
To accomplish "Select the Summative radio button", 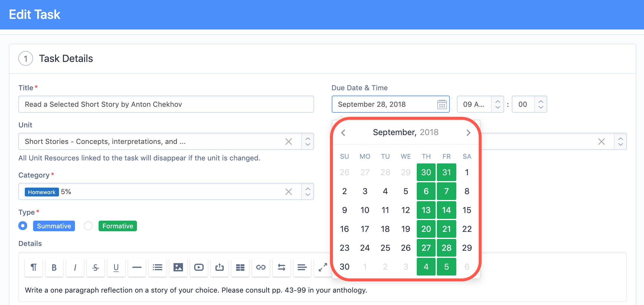I will (23, 226).
